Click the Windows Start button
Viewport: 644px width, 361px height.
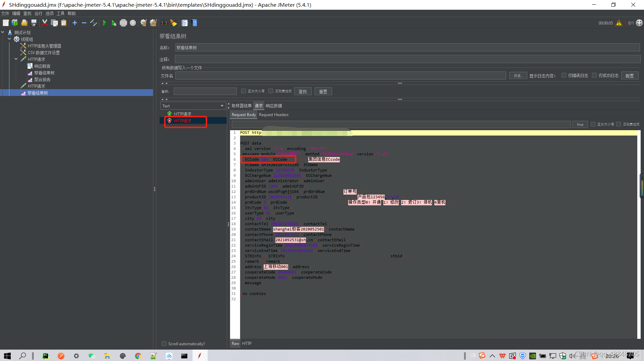pyautogui.click(x=7, y=356)
